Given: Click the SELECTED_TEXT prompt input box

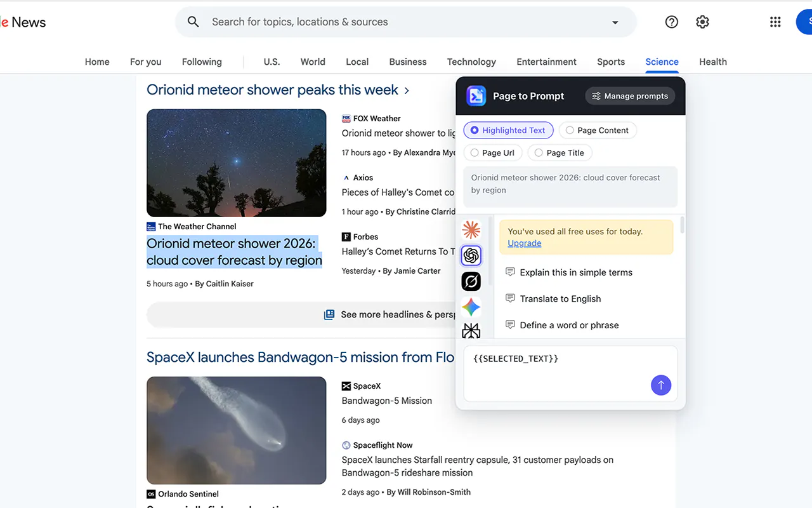Looking at the screenshot, I should (x=570, y=373).
